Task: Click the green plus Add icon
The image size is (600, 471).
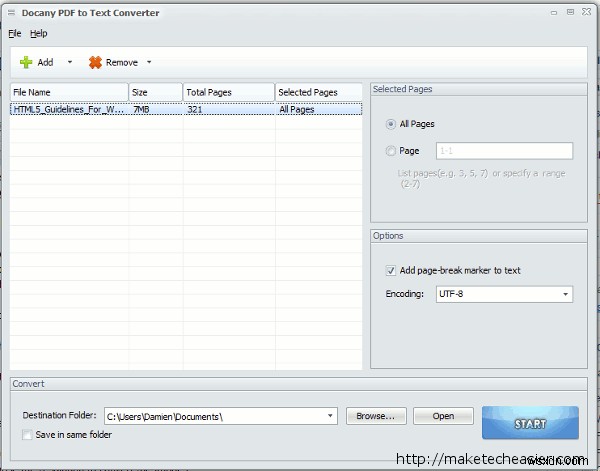Action: tap(26, 62)
